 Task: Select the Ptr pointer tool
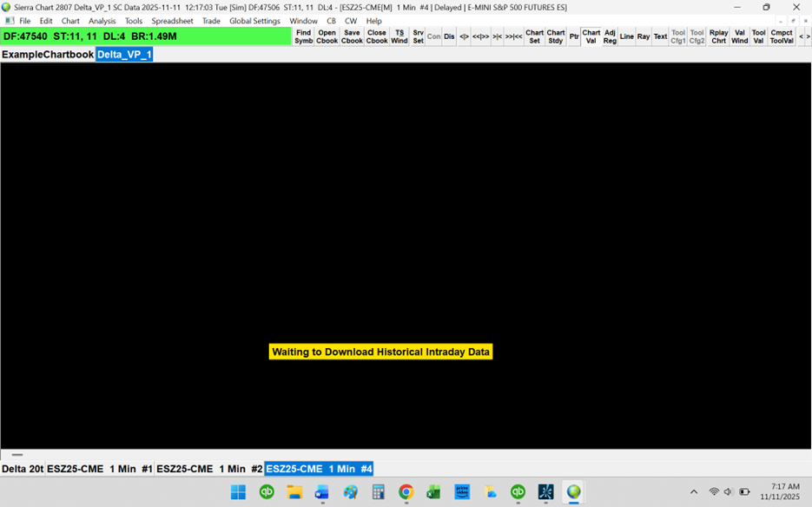pyautogui.click(x=574, y=36)
